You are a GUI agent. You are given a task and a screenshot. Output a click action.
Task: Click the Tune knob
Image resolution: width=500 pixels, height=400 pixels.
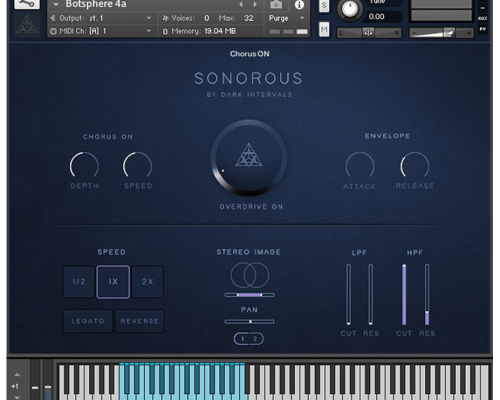tap(349, 8)
